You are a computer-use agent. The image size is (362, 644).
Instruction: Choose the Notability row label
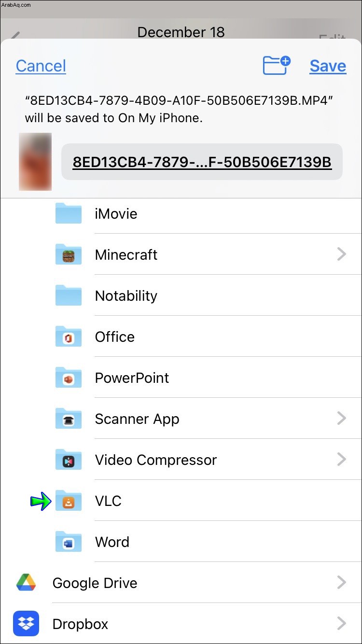click(x=126, y=296)
